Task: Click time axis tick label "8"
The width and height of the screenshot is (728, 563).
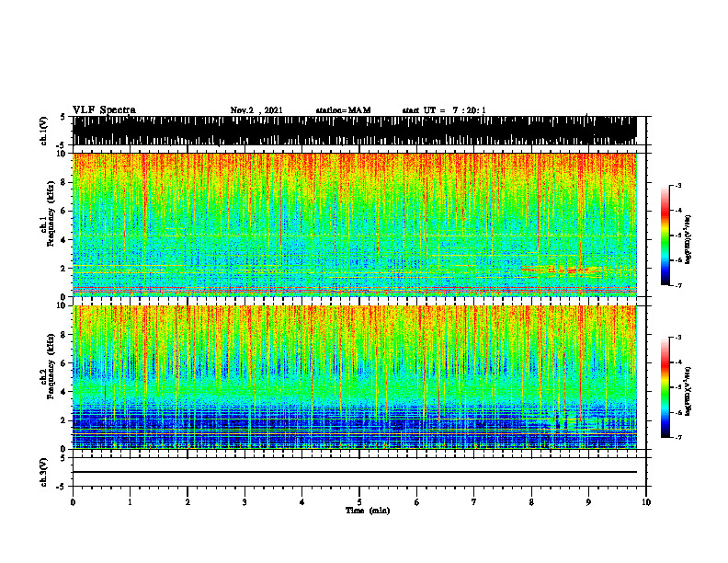Action: (531, 502)
